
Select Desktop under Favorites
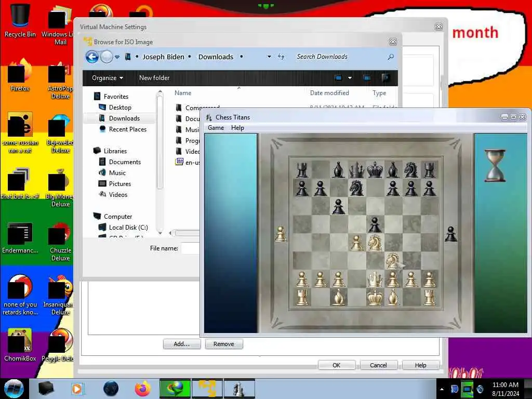pos(120,107)
